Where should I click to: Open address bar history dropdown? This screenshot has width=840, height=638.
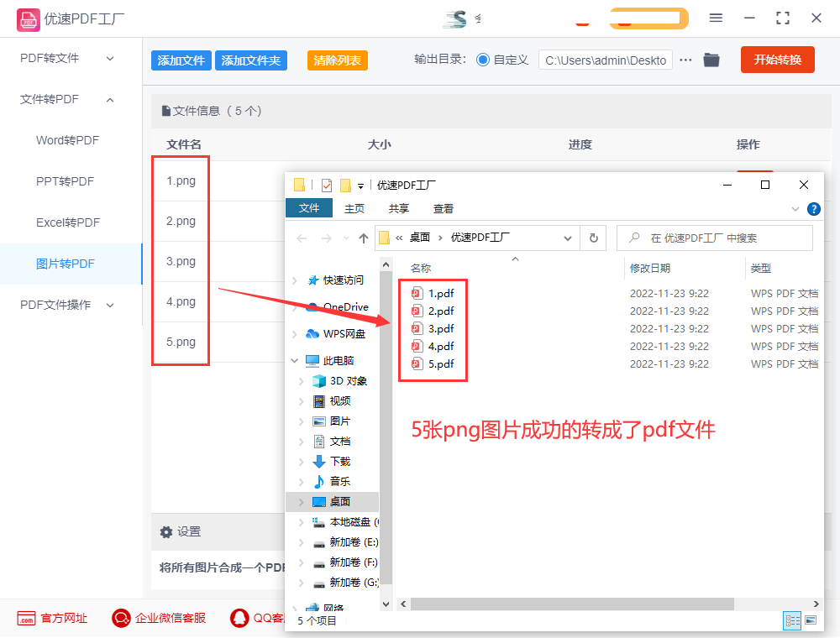click(568, 238)
